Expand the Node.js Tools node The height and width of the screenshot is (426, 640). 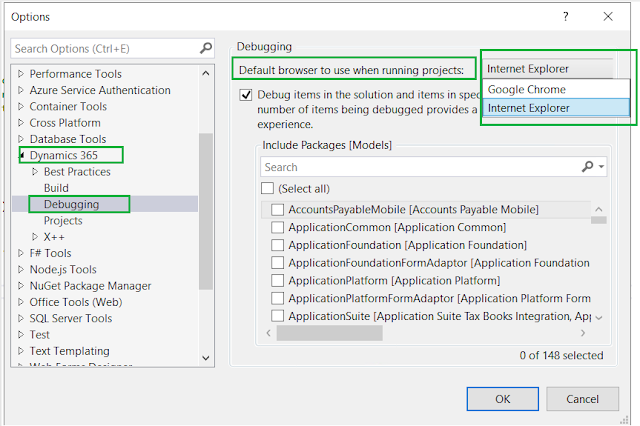pos(21,269)
